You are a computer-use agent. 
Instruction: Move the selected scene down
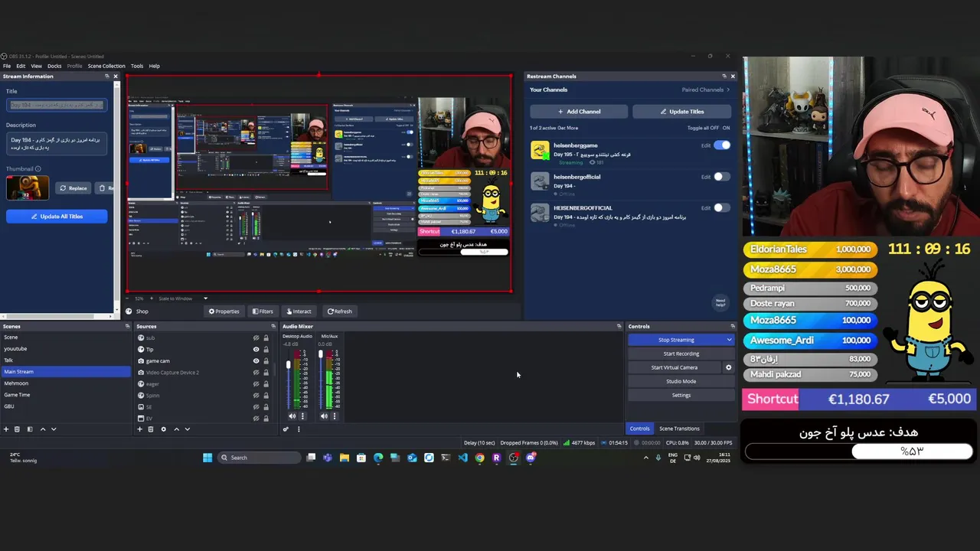tap(54, 429)
